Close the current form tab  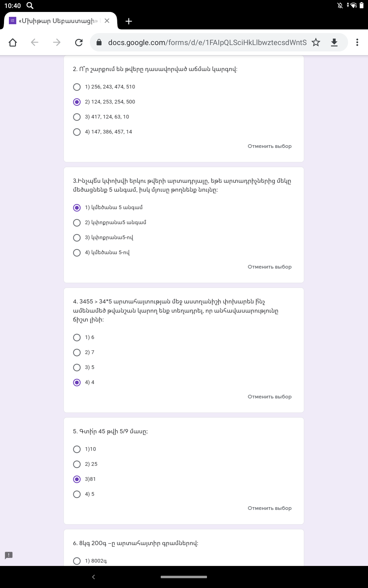click(107, 21)
